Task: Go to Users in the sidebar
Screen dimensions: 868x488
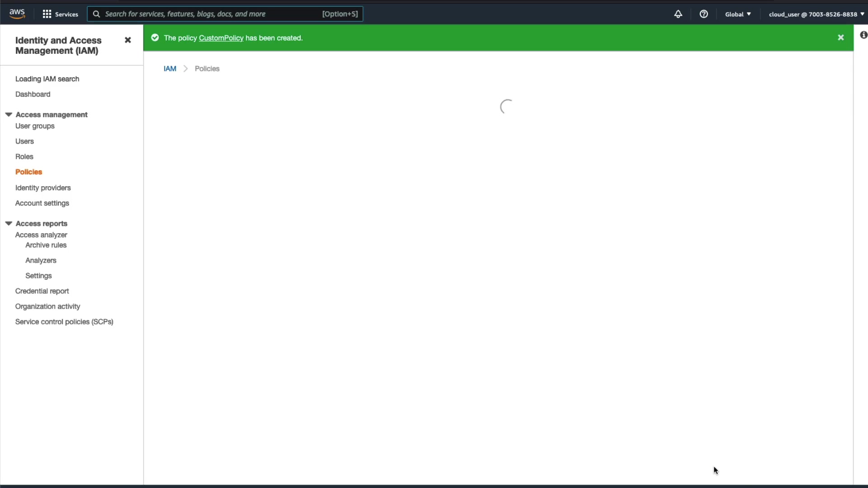Action: 24,141
